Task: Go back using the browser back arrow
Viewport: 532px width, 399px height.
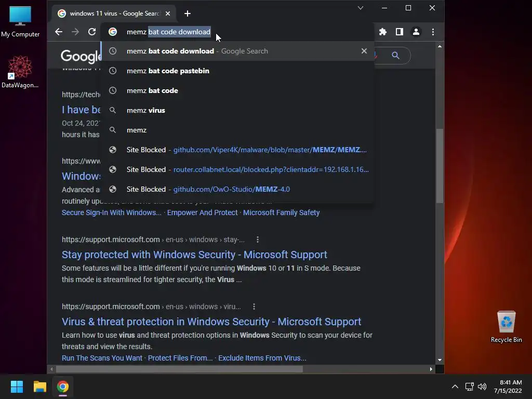Action: pyautogui.click(x=59, y=32)
